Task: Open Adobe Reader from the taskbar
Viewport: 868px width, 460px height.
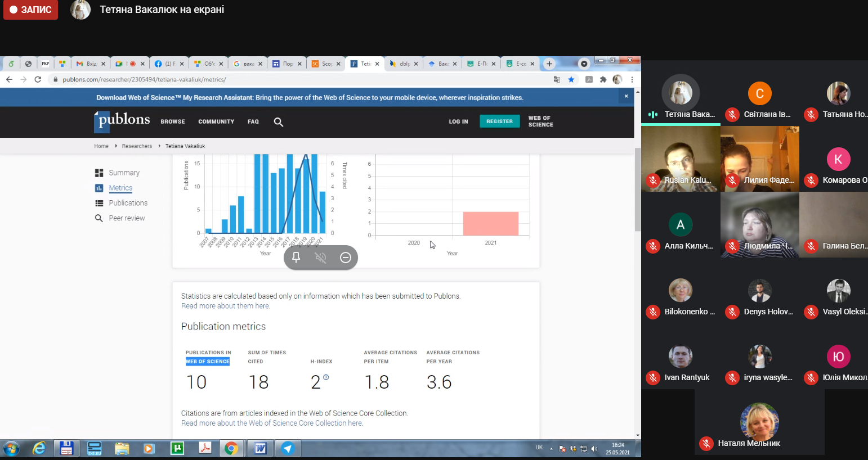Action: tap(205, 448)
